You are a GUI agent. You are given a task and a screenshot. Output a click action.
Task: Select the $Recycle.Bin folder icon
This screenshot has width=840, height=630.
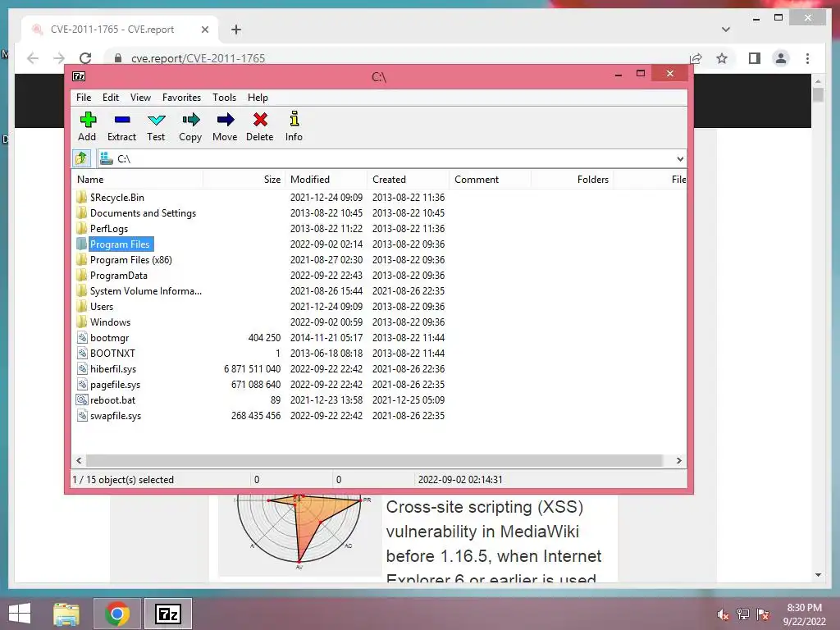point(81,197)
